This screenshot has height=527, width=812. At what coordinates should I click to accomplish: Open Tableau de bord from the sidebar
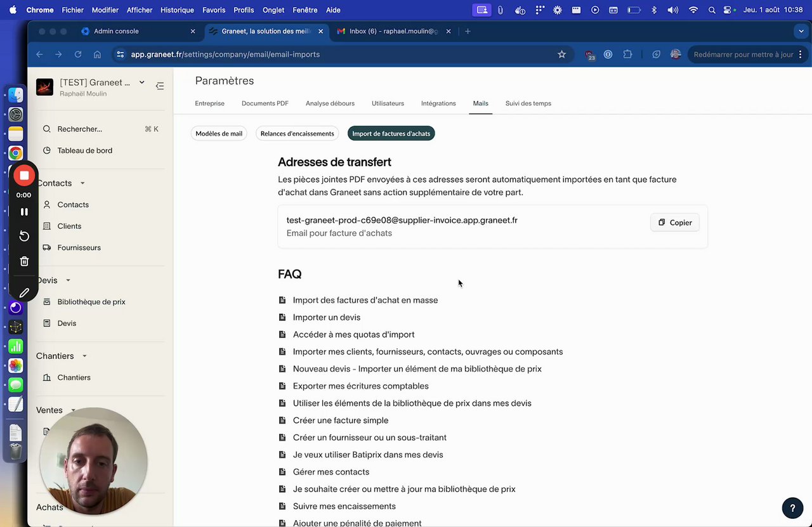tap(84, 150)
